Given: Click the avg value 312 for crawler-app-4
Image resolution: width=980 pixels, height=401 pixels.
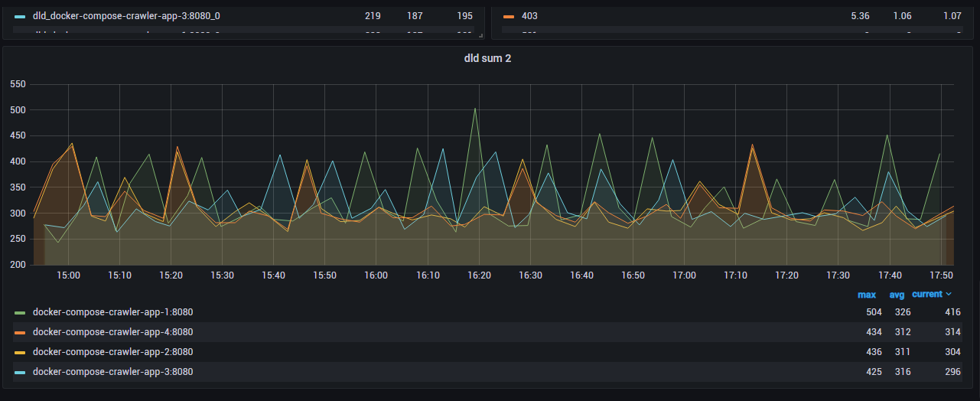Looking at the screenshot, I should pyautogui.click(x=901, y=332).
